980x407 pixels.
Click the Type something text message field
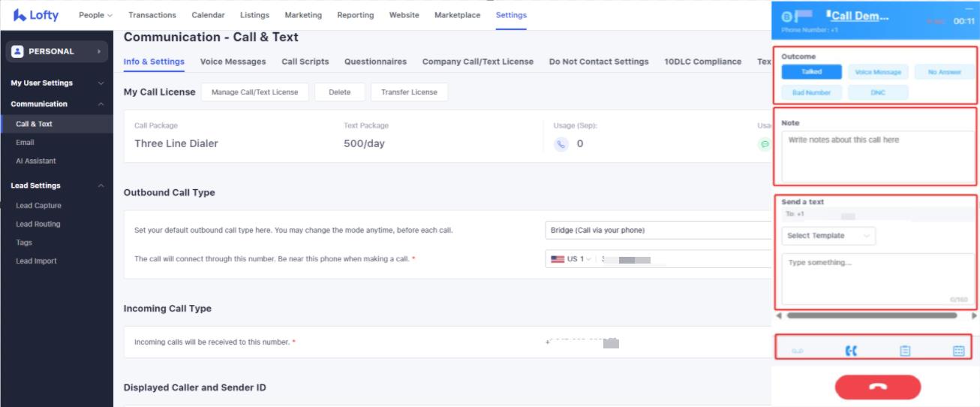pyautogui.click(x=878, y=279)
